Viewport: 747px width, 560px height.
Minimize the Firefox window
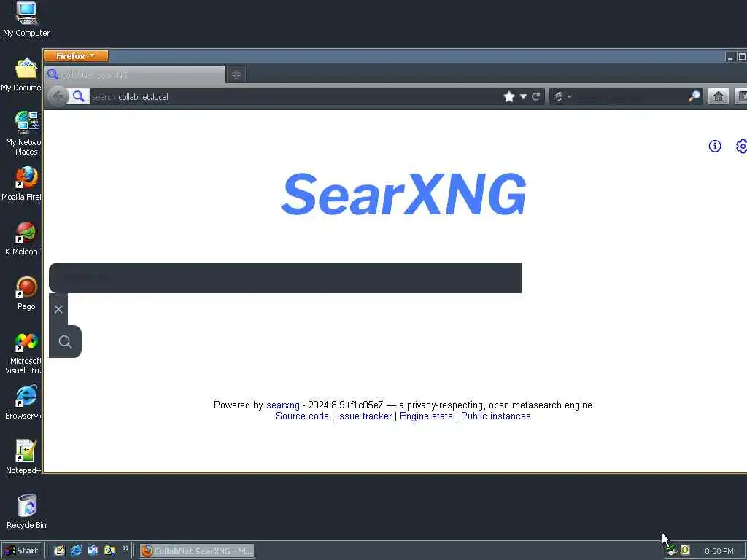point(729,57)
